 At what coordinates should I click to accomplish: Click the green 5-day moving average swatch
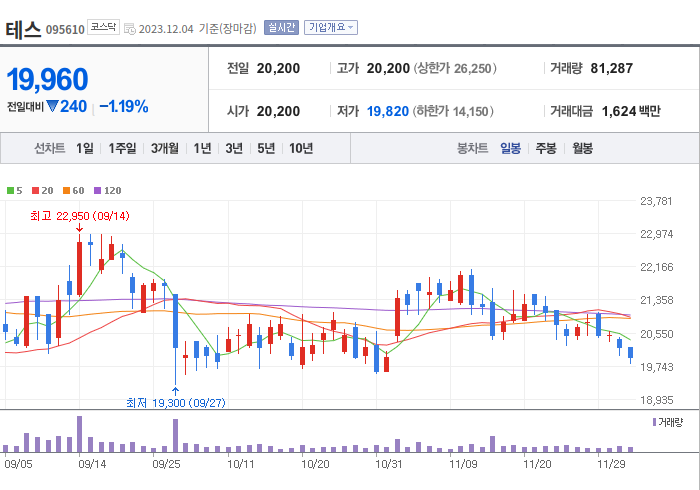point(10,191)
